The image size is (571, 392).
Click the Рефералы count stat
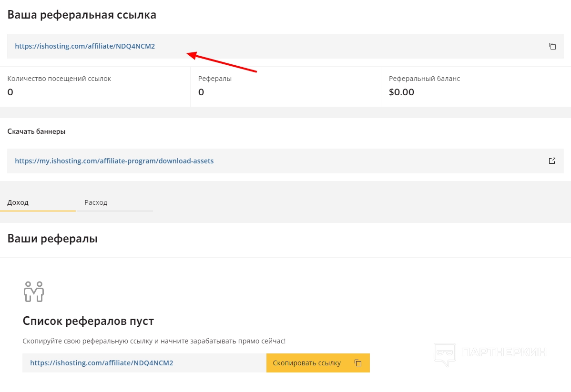[x=201, y=92]
